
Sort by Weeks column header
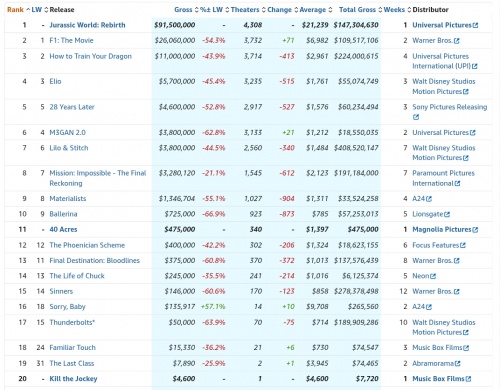[x=394, y=10]
